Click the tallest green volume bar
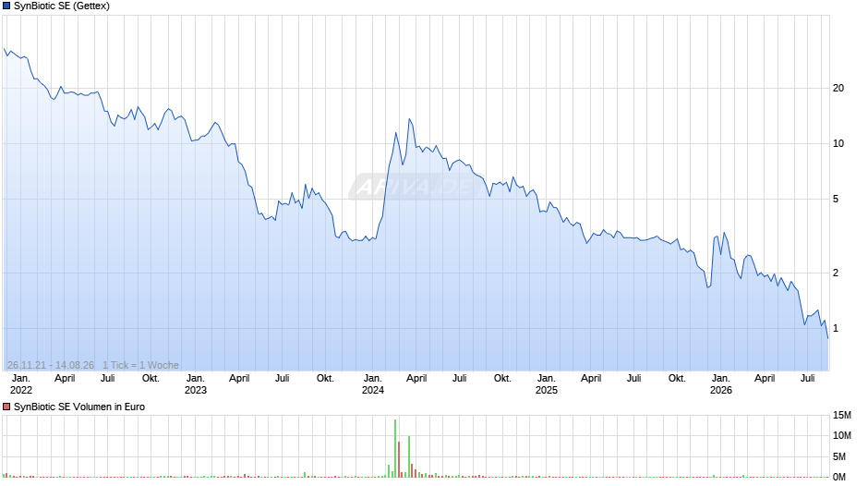Image resolution: width=868 pixels, height=486 pixels. 395,448
